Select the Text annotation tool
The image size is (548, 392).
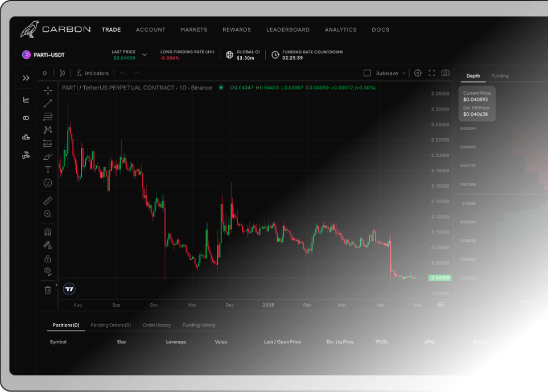48,170
